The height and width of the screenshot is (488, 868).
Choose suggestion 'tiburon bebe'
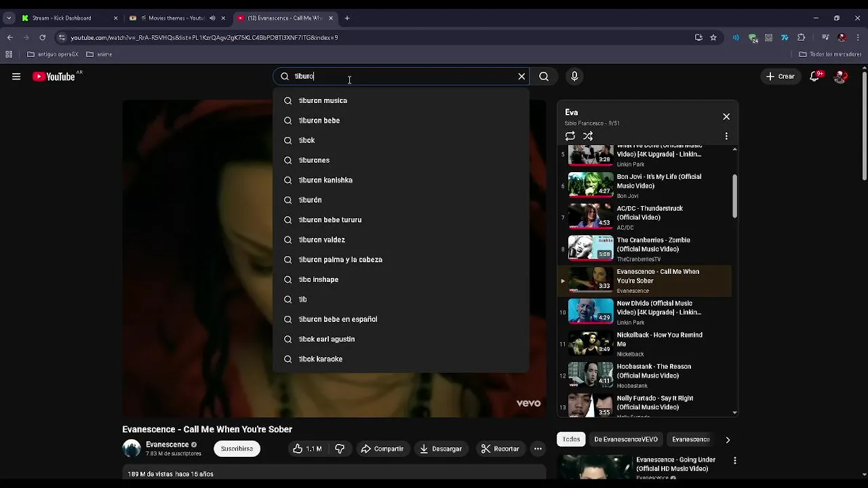[x=401, y=121]
